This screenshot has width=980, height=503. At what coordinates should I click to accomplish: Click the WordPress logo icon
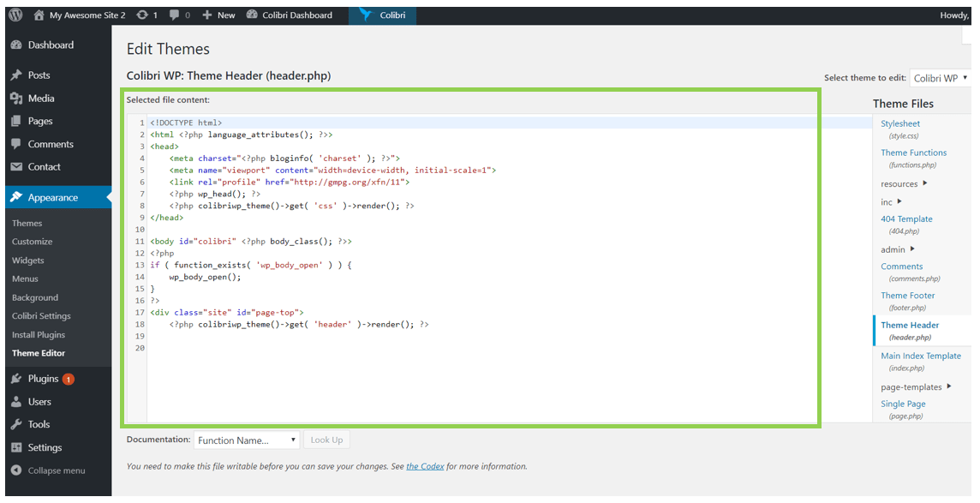click(x=15, y=15)
